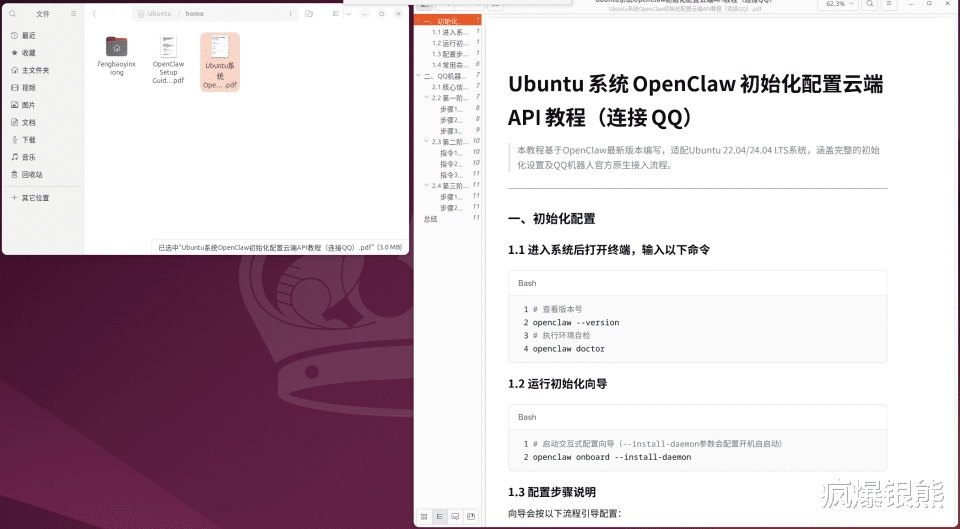Click heading 一、初始化配置 in document
960x529 pixels.
pyautogui.click(x=552, y=219)
